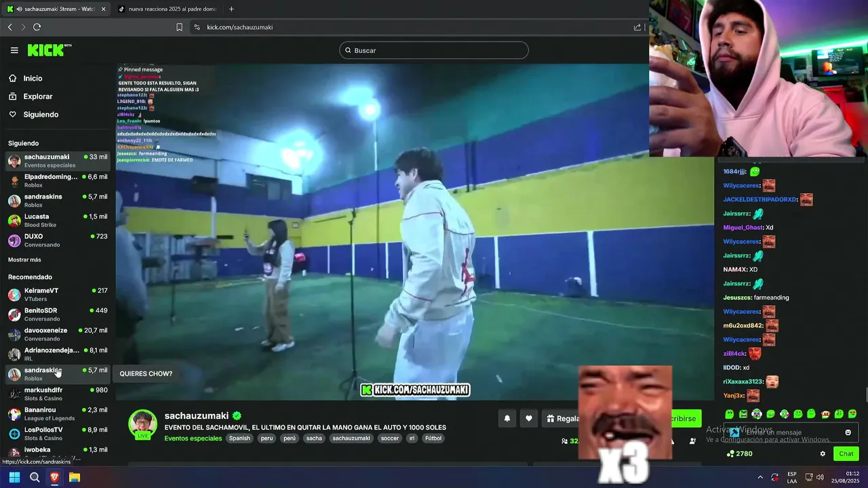This screenshot has width=868, height=488.
Task: Go to Inicio in the sidebar
Action: 33,79
